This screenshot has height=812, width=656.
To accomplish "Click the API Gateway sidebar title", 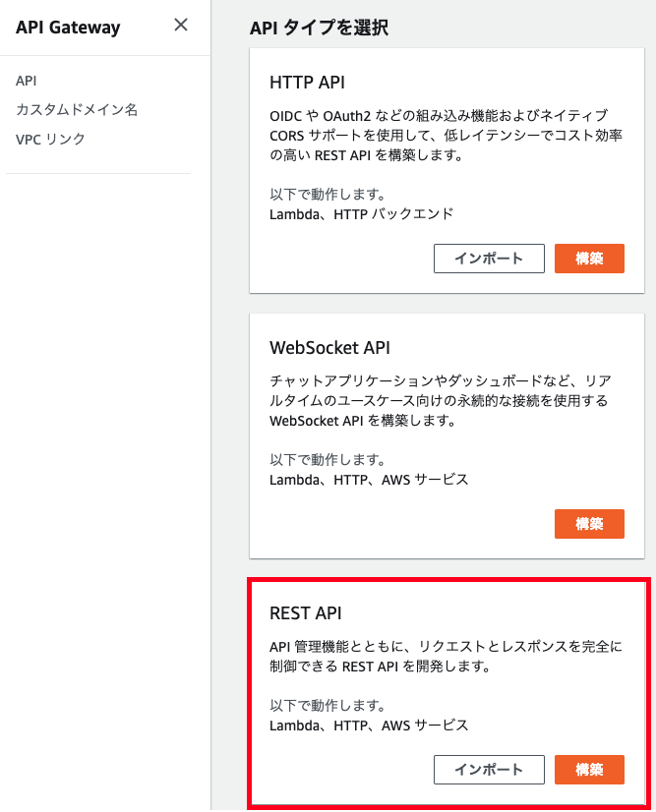I will (68, 27).
